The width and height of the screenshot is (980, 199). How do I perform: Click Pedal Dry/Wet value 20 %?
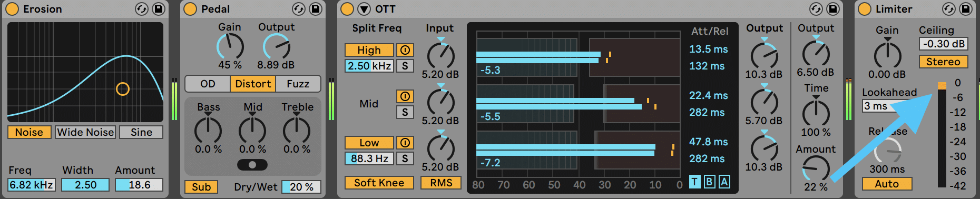coord(301,187)
